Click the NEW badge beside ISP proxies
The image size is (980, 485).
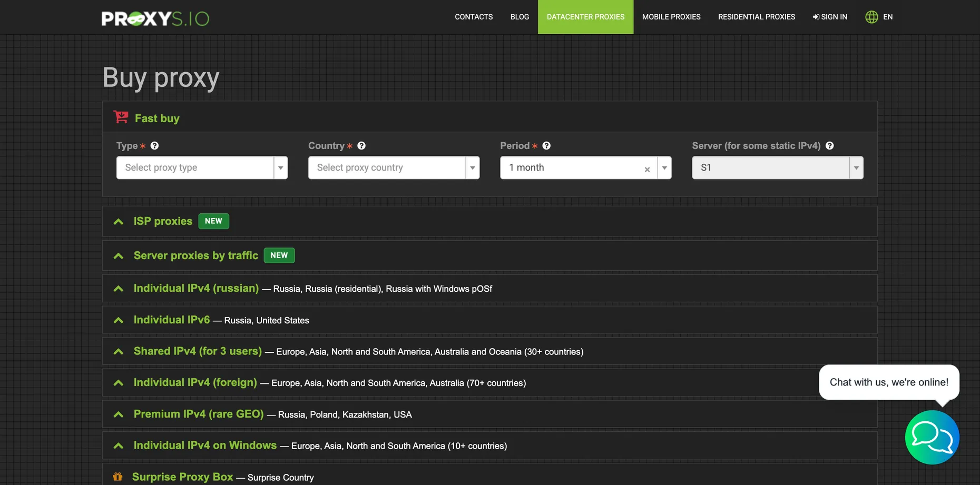click(x=213, y=221)
